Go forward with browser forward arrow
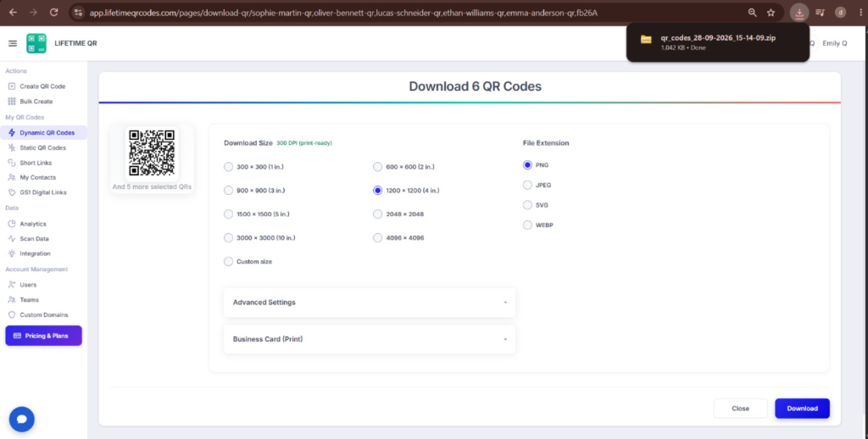Viewport: 868px width, 439px height. pyautogui.click(x=33, y=12)
